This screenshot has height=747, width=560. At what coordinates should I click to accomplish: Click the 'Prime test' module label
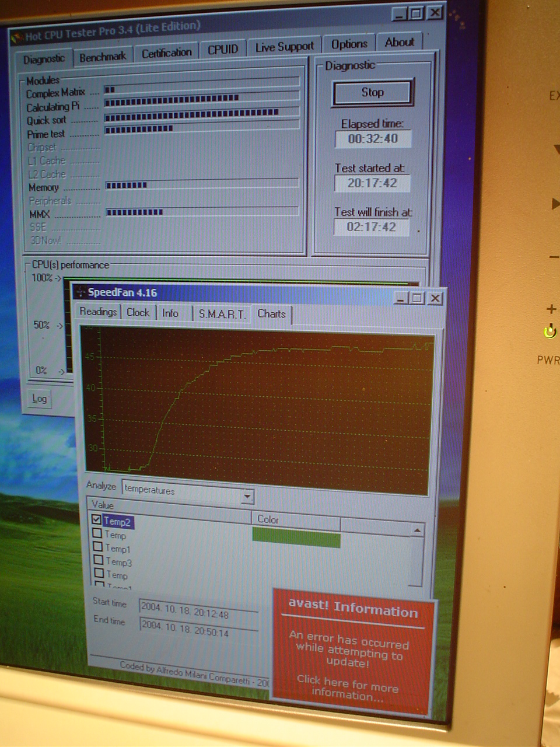[46, 134]
